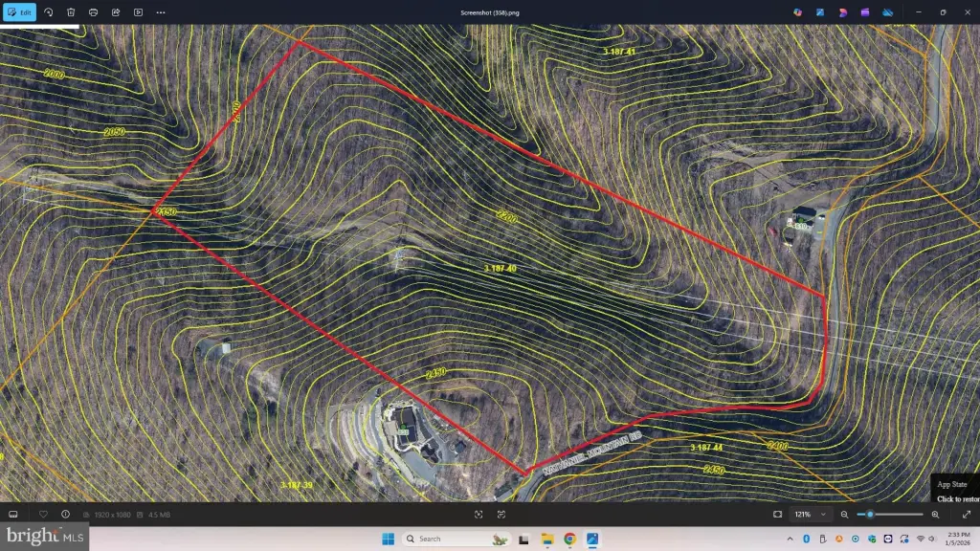
Task: Toggle favorite with the heart icon
Action: coord(43,514)
